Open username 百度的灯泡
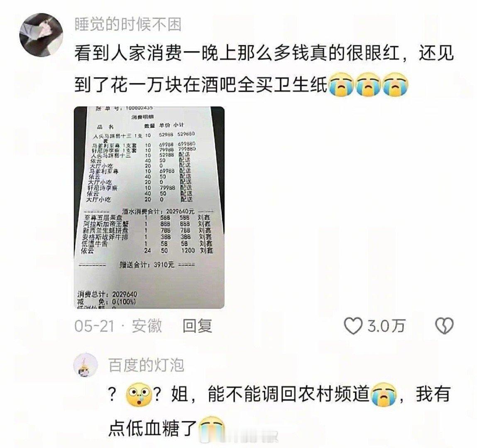Viewport: 477px width, 448px height. [x=146, y=365]
